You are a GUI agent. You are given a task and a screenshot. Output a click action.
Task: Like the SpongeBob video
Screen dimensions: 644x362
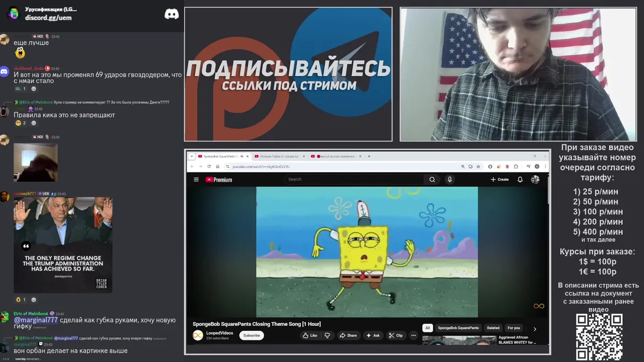click(310, 335)
